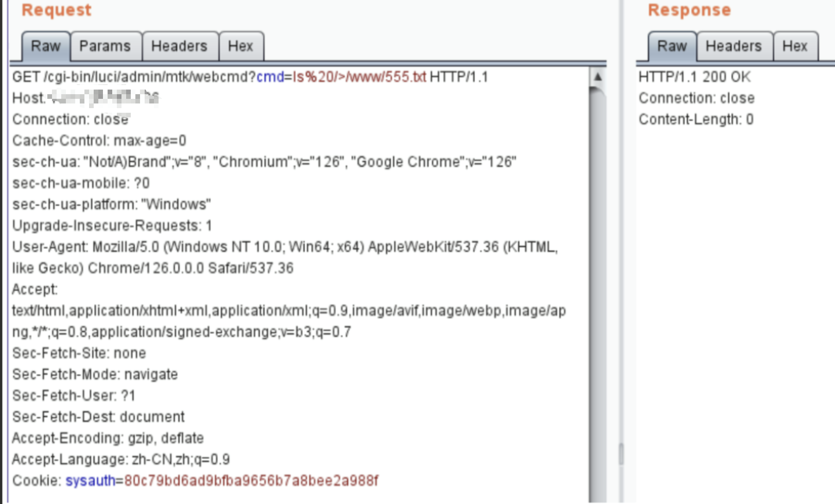This screenshot has width=835, height=504.
Task: Click the 'Upgrade-Insecure-Requests: 1' line
Action: click(x=112, y=225)
